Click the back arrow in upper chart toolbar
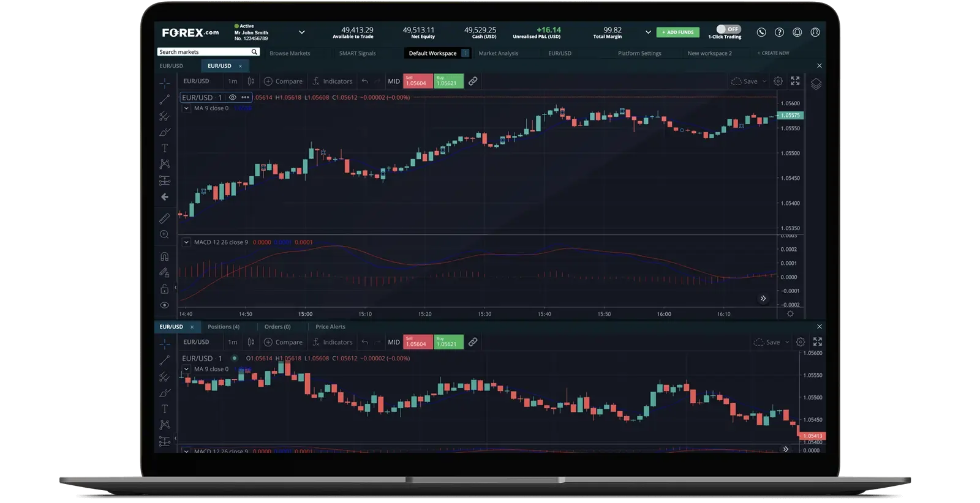The height and width of the screenshot is (503, 980). click(x=164, y=197)
